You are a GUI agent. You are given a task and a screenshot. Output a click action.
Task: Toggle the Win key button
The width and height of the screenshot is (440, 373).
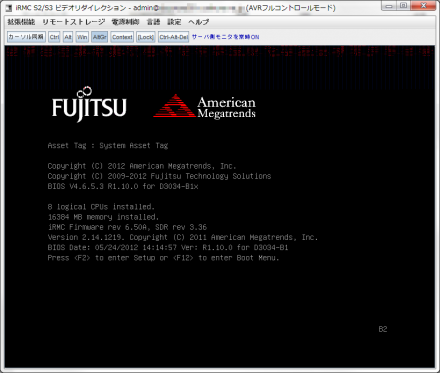(x=82, y=37)
